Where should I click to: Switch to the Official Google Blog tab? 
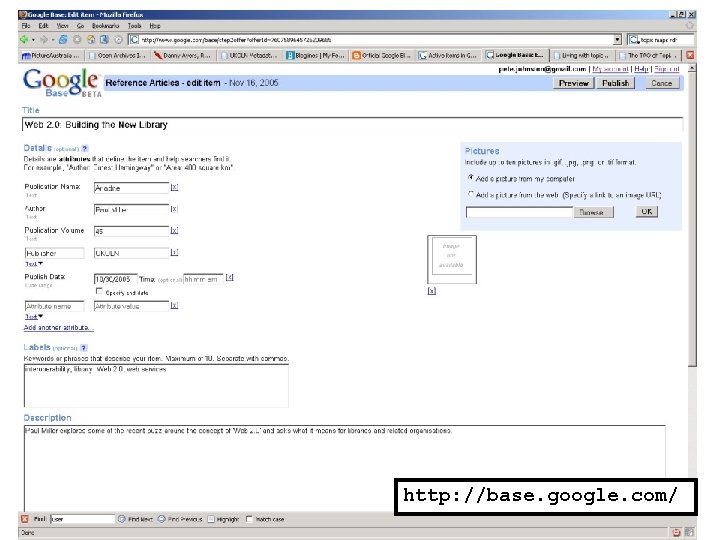click(382, 56)
